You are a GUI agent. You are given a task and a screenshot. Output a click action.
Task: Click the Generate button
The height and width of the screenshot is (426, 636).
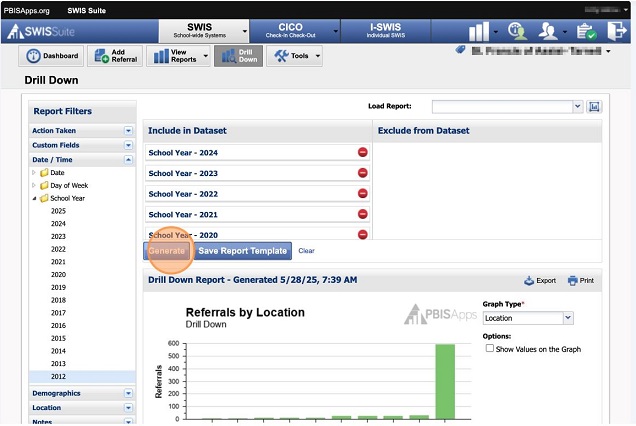[167, 251]
